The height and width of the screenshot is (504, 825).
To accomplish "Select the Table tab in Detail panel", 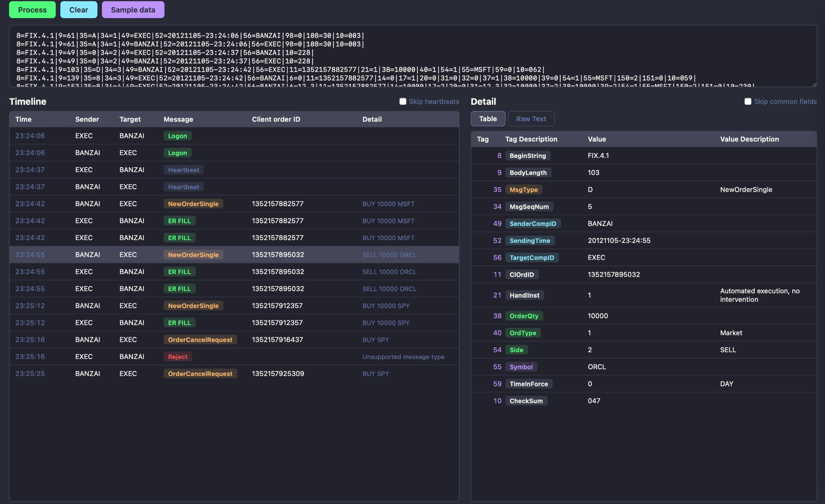I will pyautogui.click(x=488, y=118).
